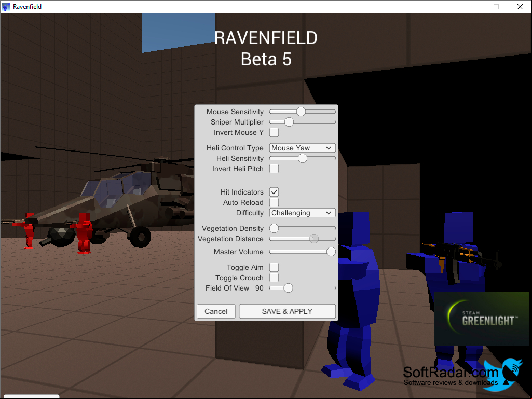Click the Vegetation Density slider handle
532x399 pixels.
click(x=274, y=228)
